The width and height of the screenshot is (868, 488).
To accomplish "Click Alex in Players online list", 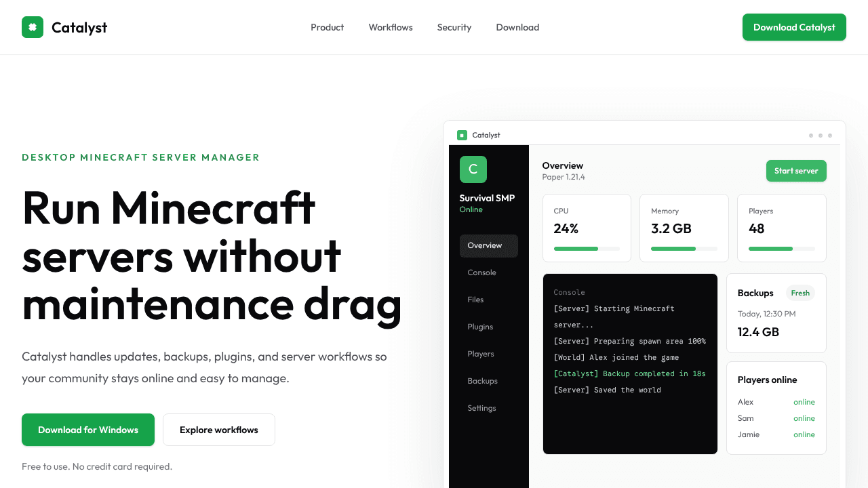I will 745,402.
